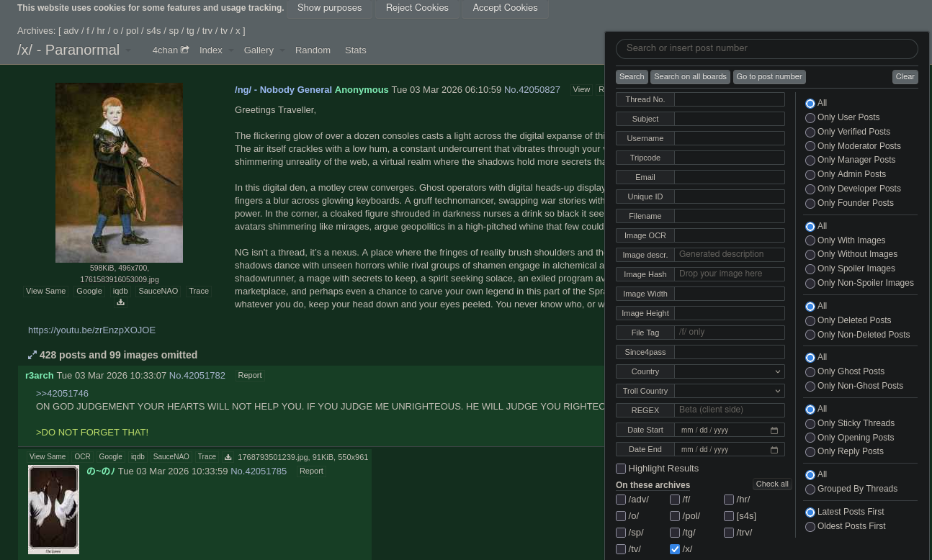
Task: Report post No.42051785
Action: coord(311,471)
